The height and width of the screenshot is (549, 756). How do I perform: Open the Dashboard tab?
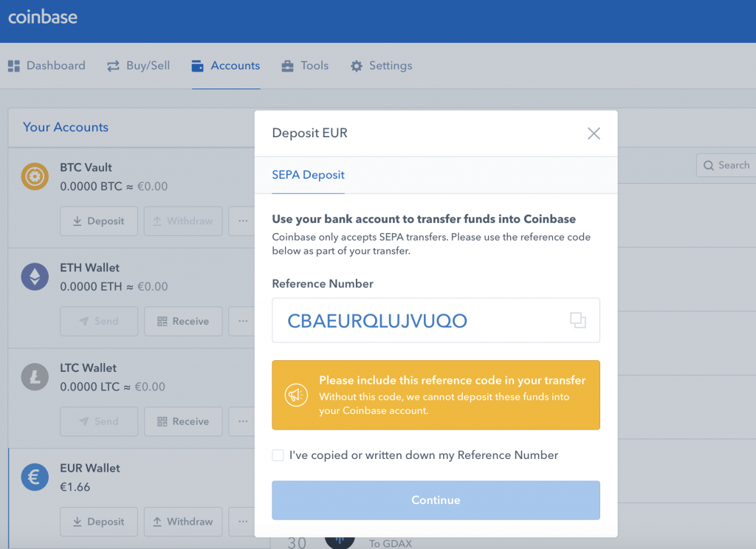(47, 66)
